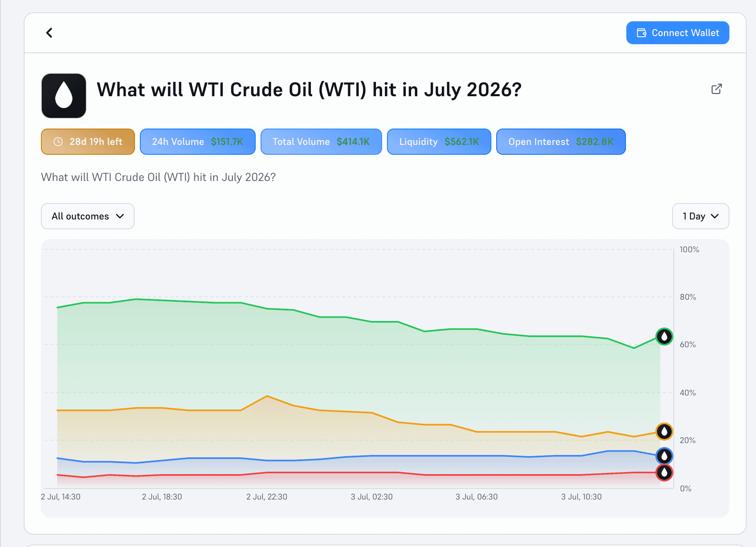Viewport: 756px width, 547px height.
Task: Click the 28d 19h left countdown badge
Action: pos(88,142)
